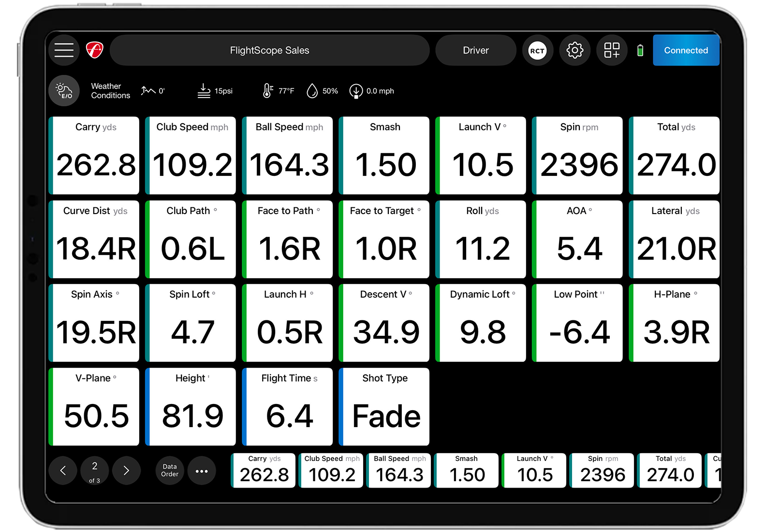Image resolution: width=766 pixels, height=532 pixels.
Task: Go to the previous shot page
Action: click(x=63, y=470)
